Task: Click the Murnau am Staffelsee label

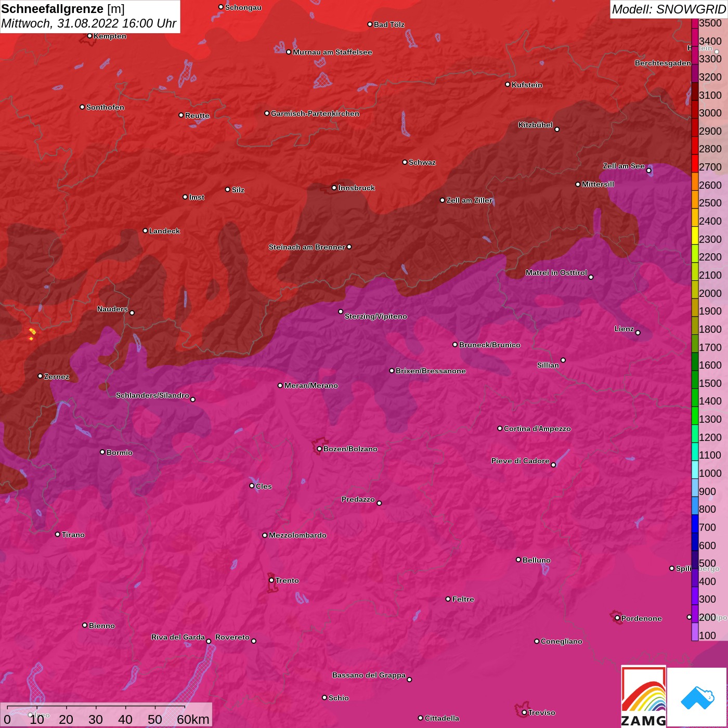Action: (332, 52)
